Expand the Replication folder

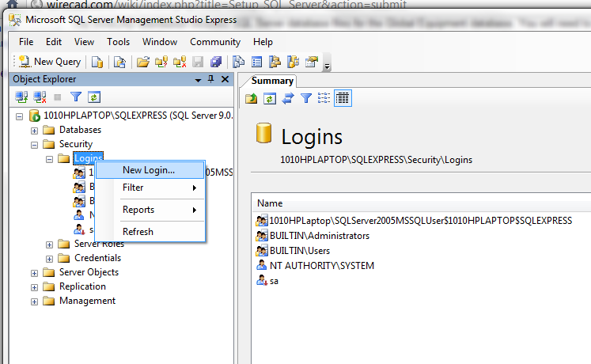click(34, 287)
